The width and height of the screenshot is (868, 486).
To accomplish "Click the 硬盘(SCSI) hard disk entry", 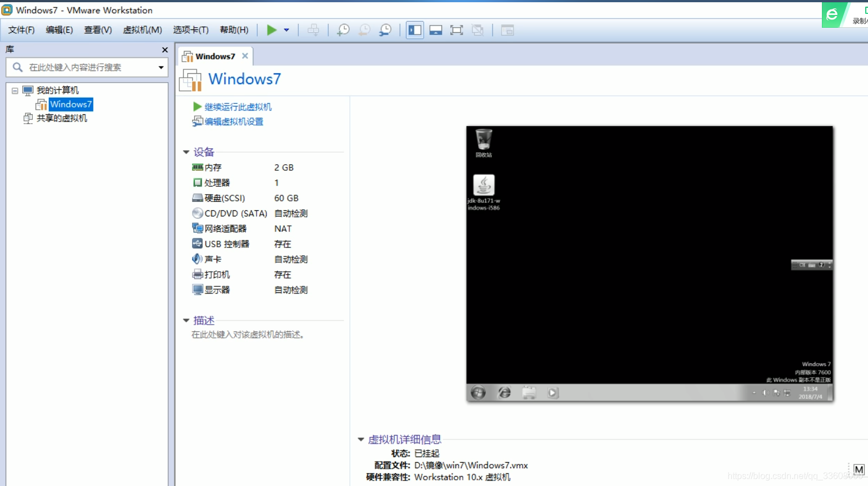I will pyautogui.click(x=224, y=198).
